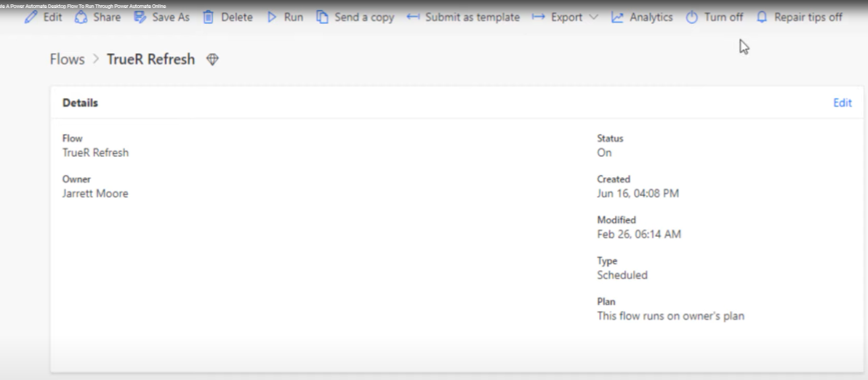This screenshot has height=380, width=868.
Task: Click the Edit link in Details card
Action: [x=843, y=103]
